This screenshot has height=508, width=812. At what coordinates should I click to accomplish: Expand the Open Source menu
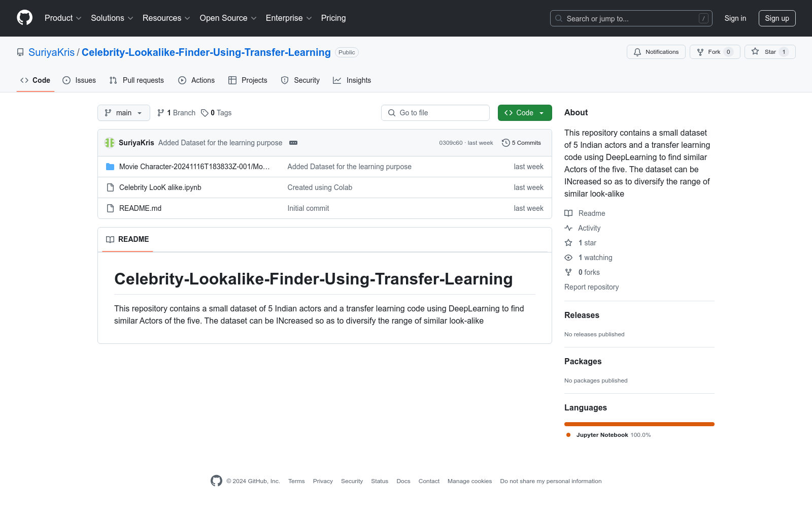228,18
